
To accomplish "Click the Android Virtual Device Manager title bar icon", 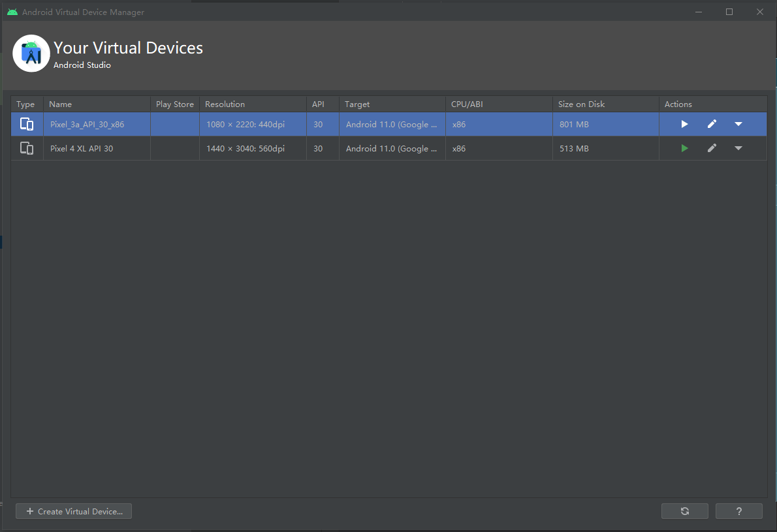I will click(x=12, y=11).
